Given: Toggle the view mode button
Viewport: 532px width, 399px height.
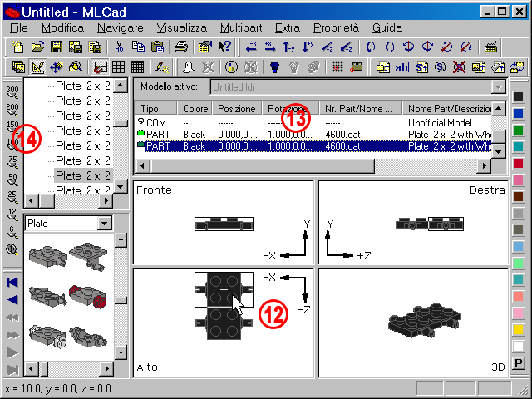Looking at the screenshot, I should click(18, 67).
